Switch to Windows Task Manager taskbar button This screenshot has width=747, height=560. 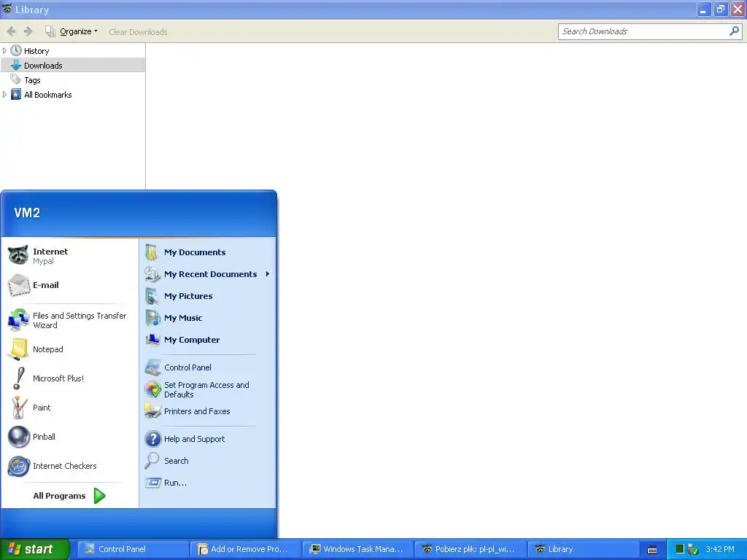click(357, 549)
